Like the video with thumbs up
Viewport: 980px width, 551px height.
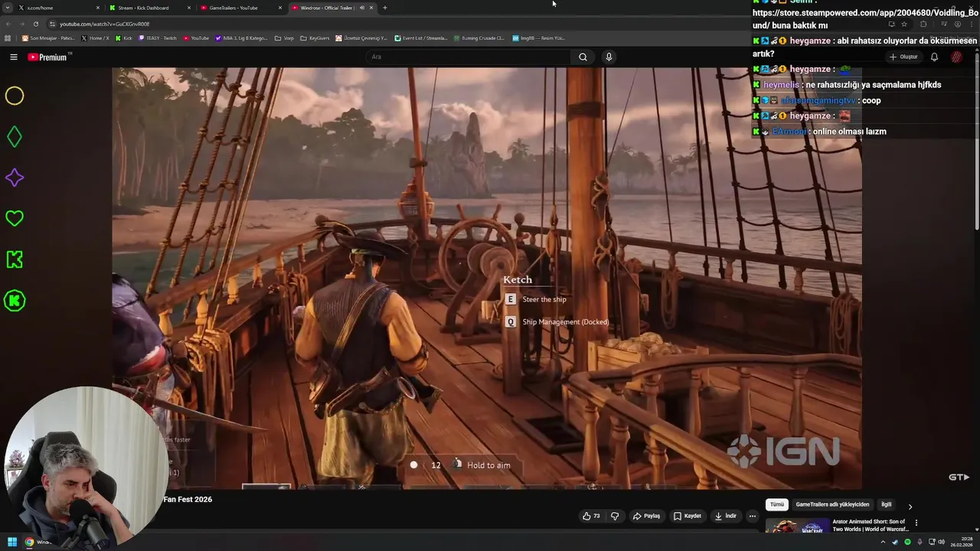[591, 516]
